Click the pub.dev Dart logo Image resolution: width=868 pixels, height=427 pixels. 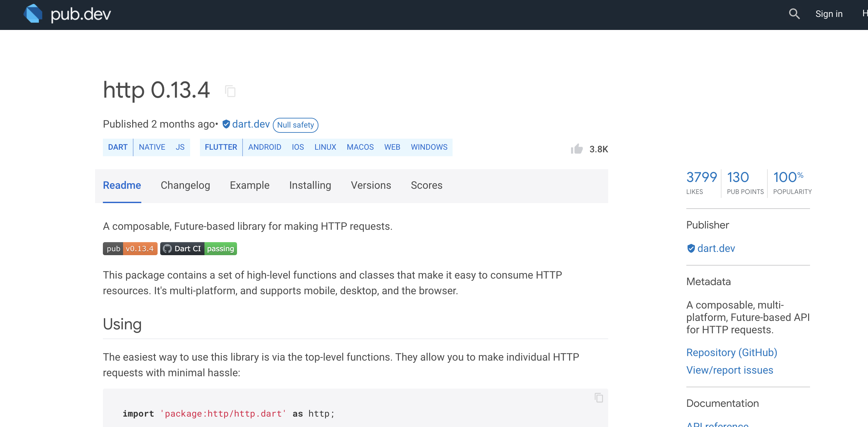coord(33,14)
